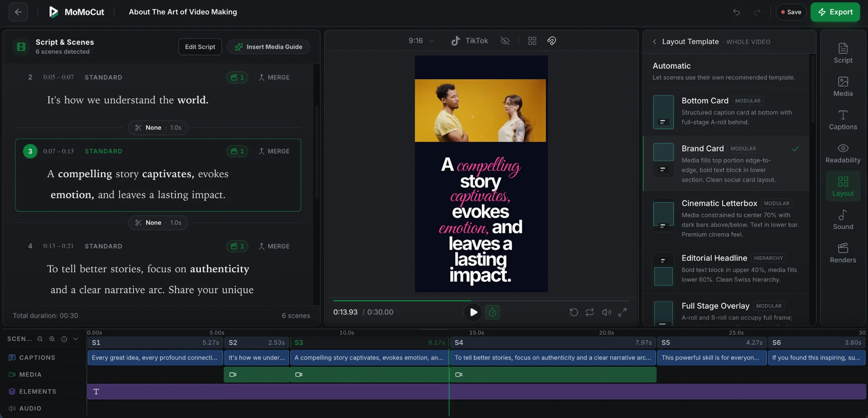Click the green timer icon beside play
This screenshot has height=418, width=868.
tap(492, 312)
